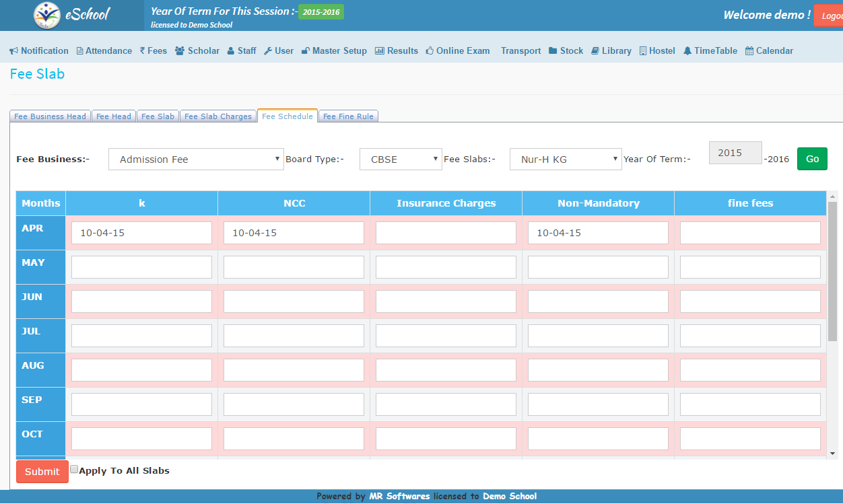Click the red Submit button
This screenshot has height=504, width=843.
coord(42,472)
